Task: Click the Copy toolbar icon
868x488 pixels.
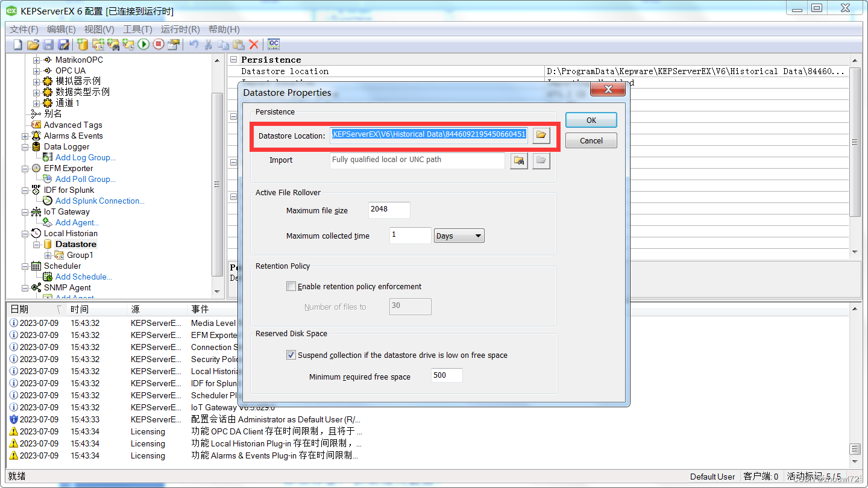Action: pos(224,44)
